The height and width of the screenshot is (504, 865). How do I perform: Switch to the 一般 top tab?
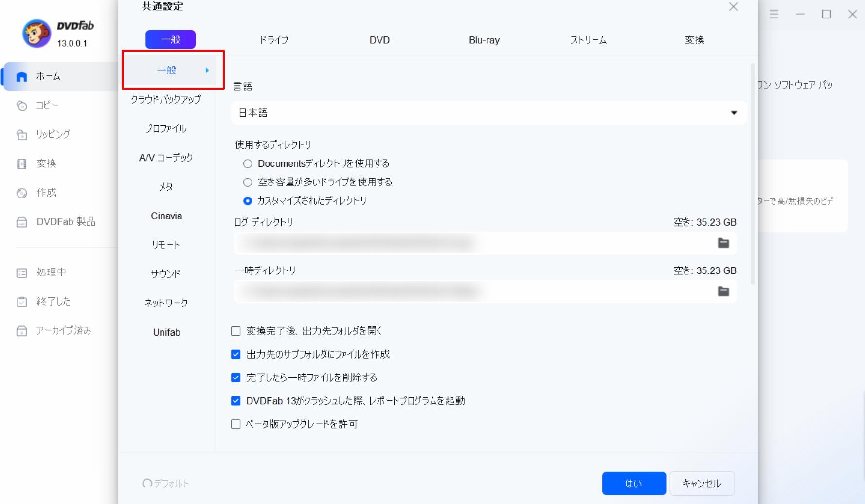(170, 39)
